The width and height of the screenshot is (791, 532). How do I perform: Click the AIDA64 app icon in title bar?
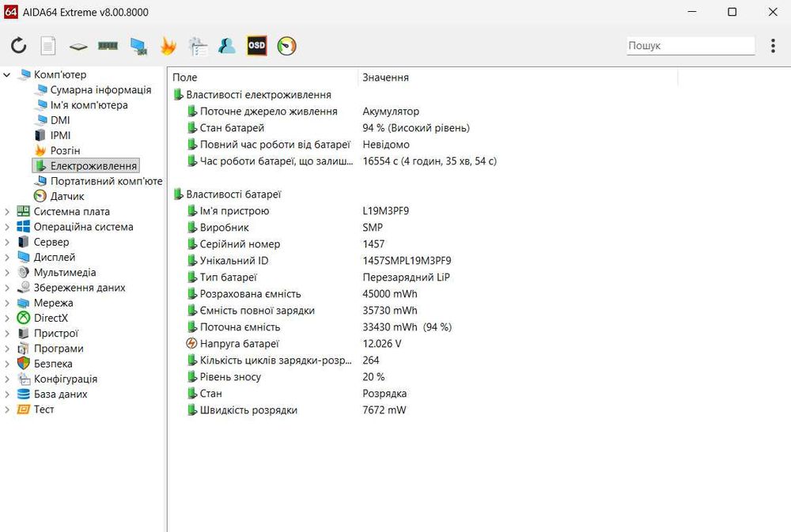pyautogui.click(x=10, y=12)
